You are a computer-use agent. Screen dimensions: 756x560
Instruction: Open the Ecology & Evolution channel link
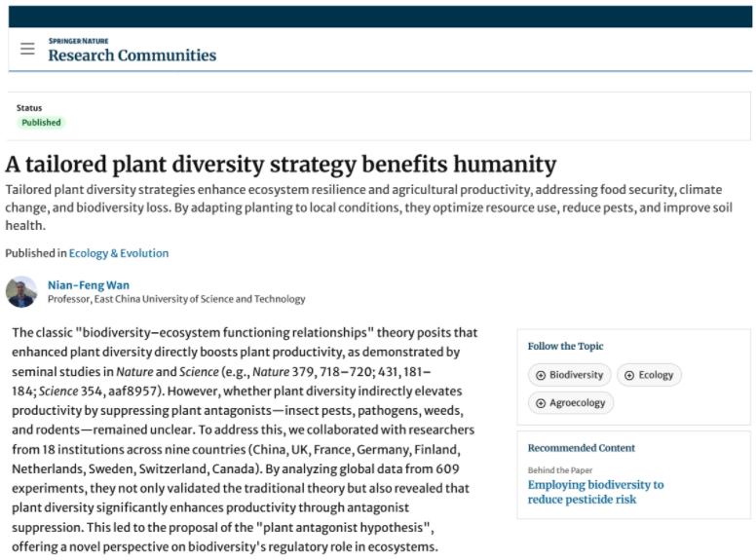pos(119,253)
